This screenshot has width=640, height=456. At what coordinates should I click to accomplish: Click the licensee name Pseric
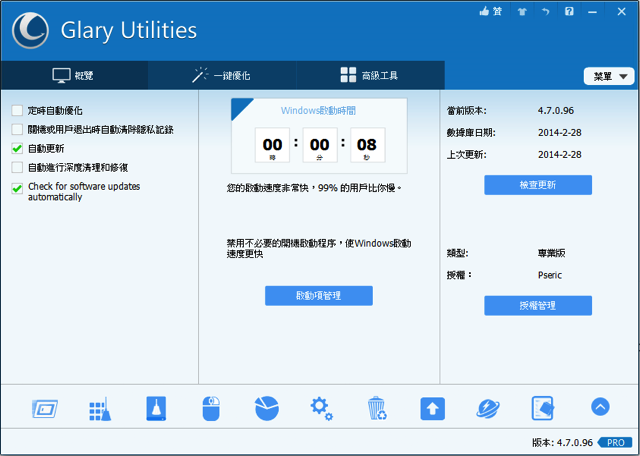coord(550,275)
